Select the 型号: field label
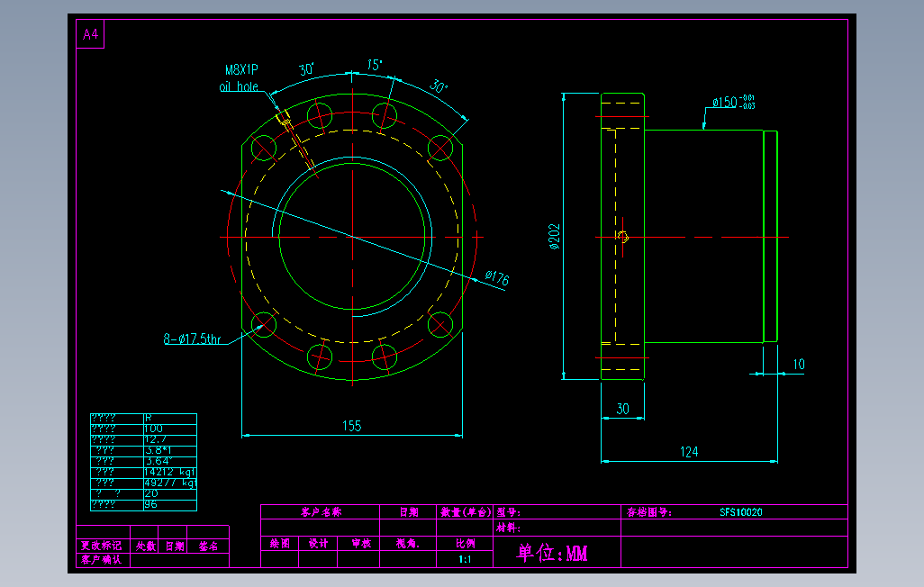Viewport: 924px width, 587px height. tap(508, 512)
